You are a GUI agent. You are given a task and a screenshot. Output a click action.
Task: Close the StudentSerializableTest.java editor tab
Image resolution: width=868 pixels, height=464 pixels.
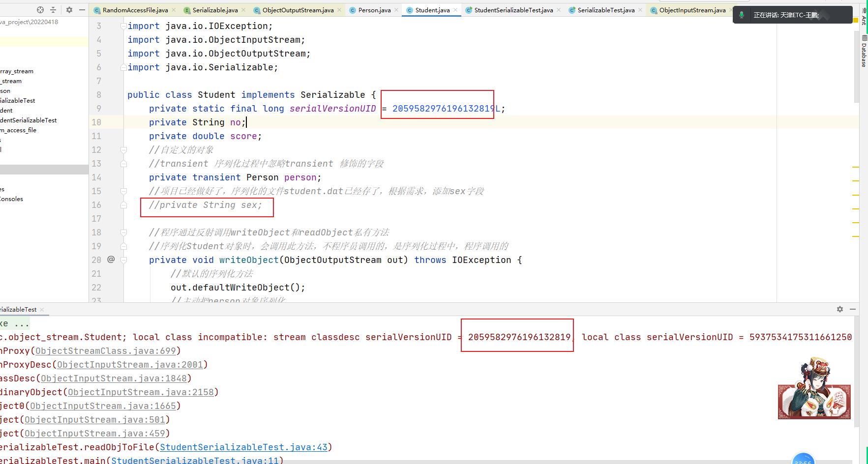tap(559, 10)
